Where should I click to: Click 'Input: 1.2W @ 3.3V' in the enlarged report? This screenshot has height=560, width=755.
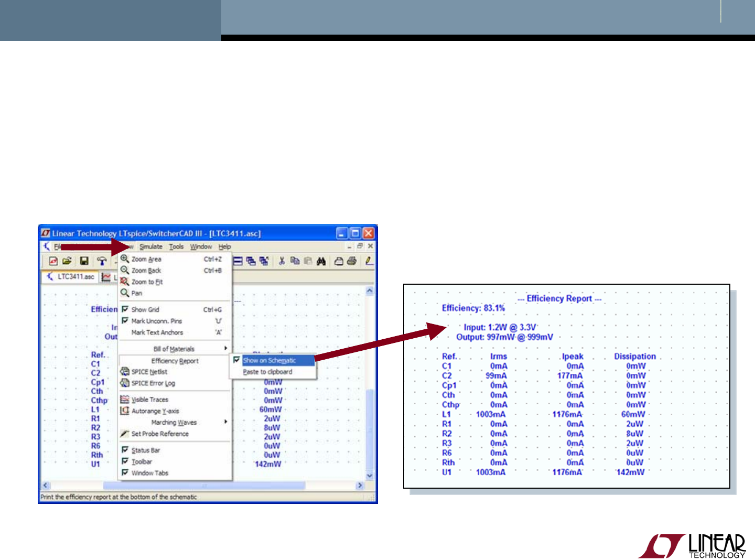[x=500, y=328]
